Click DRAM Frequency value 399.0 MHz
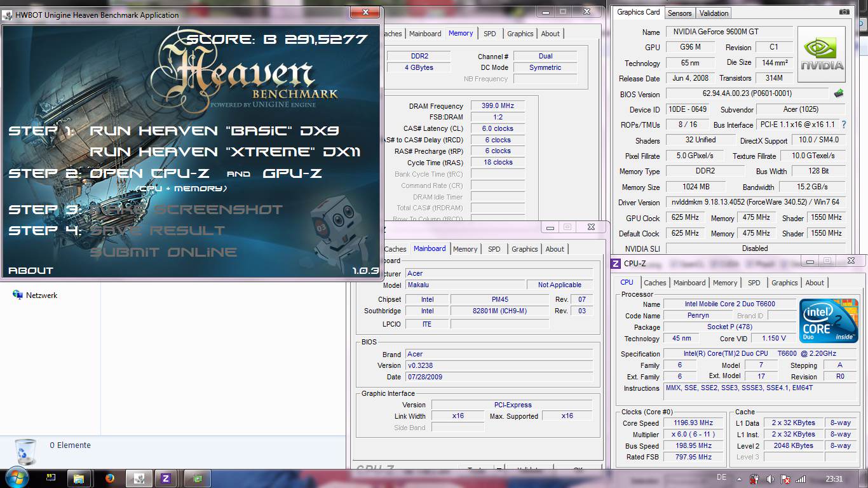 pos(498,105)
